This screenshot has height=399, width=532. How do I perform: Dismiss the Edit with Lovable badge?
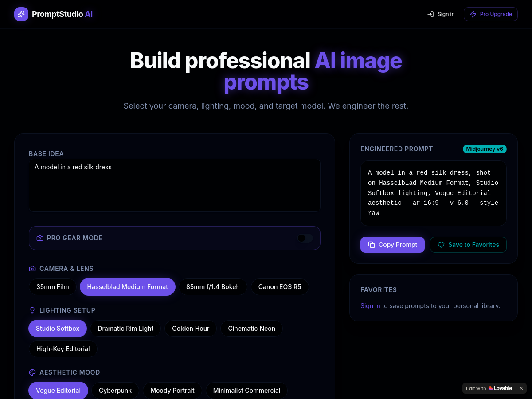click(521, 388)
